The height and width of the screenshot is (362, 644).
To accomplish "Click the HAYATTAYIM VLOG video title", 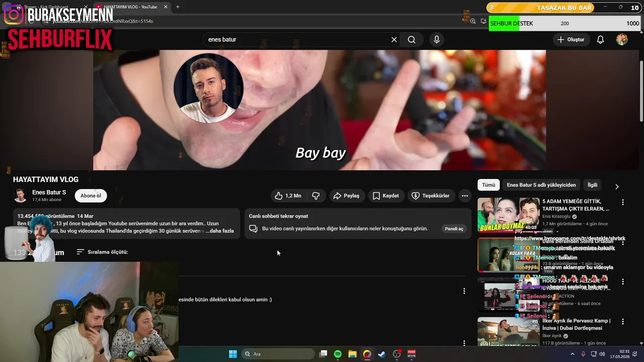I will pyautogui.click(x=46, y=179).
